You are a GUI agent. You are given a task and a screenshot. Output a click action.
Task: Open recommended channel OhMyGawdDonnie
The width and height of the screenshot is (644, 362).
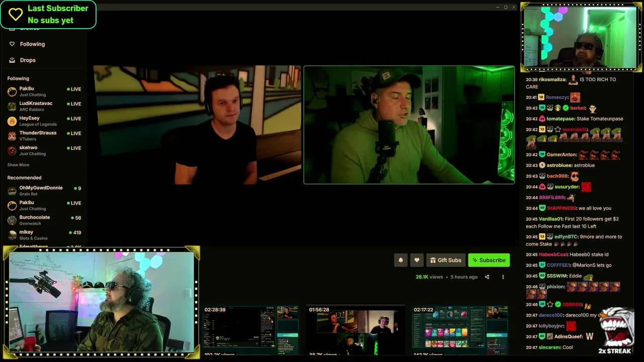tap(44, 191)
